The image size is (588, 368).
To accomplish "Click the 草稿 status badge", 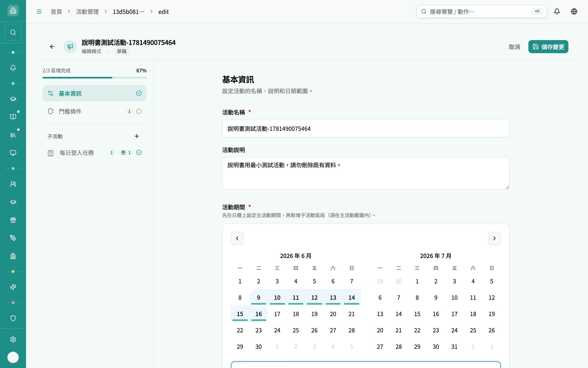I will (x=121, y=51).
